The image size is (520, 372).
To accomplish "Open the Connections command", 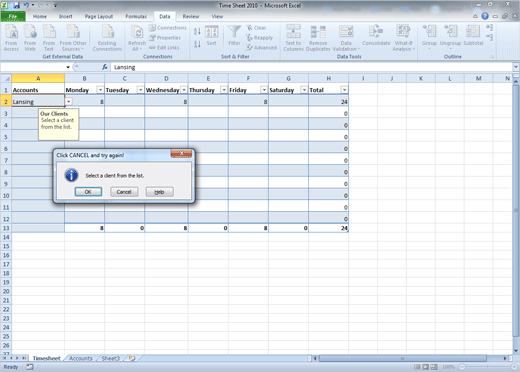I will [x=167, y=28].
